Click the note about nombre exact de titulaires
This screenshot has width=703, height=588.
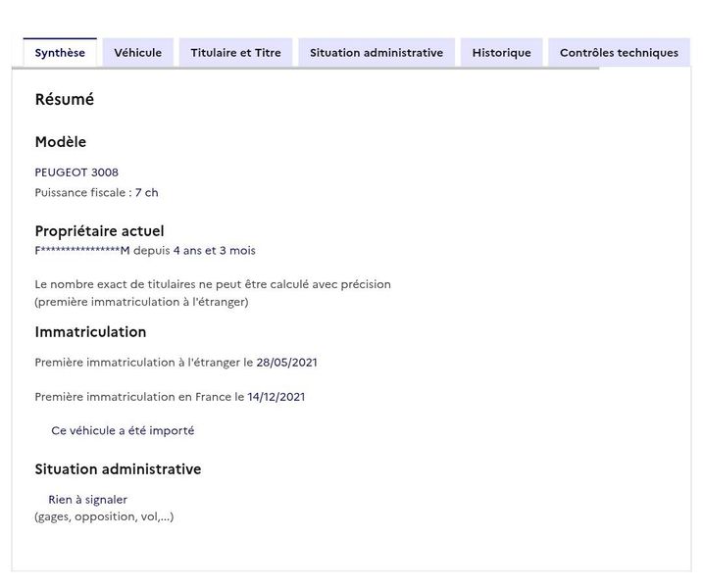pos(213,293)
